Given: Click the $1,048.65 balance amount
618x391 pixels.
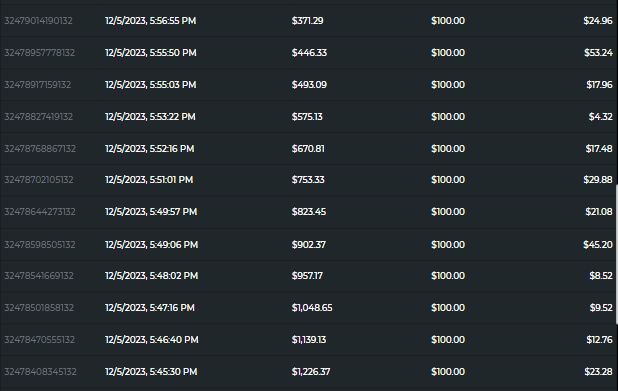Looking at the screenshot, I should tap(312, 307).
